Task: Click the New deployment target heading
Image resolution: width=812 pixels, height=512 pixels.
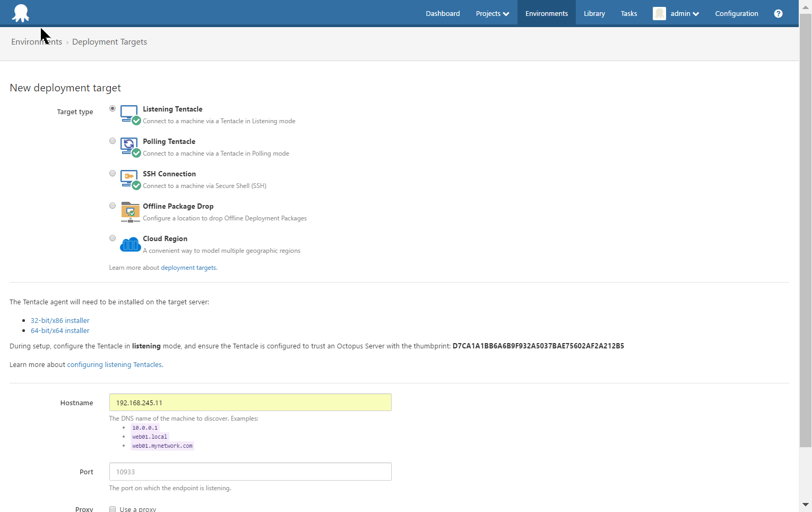Action: point(65,88)
